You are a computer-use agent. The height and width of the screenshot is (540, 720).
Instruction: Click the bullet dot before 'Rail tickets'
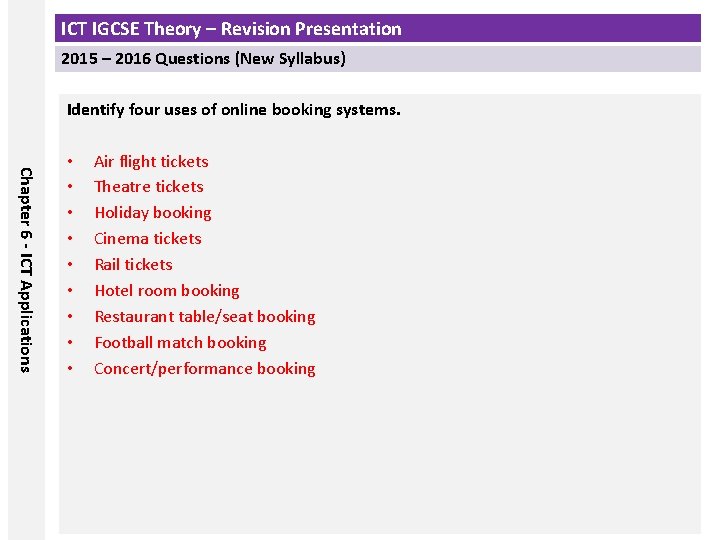(x=69, y=265)
